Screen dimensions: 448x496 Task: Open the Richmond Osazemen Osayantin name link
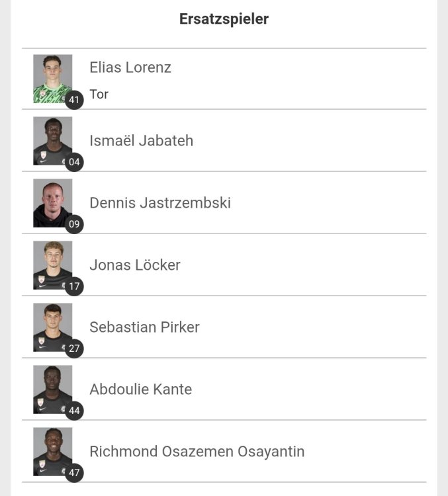(197, 452)
